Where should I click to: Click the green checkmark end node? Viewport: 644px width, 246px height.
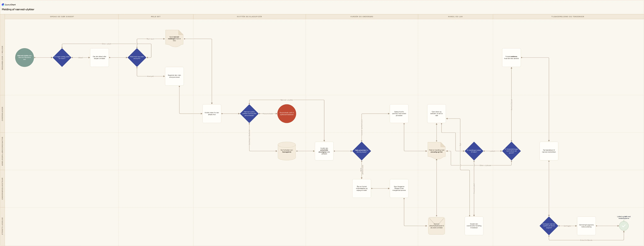click(624, 226)
